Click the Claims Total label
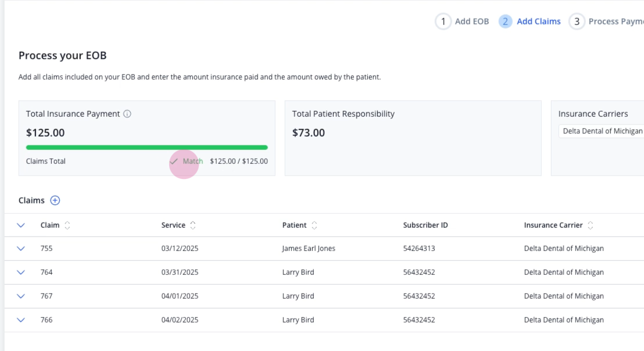 45,162
